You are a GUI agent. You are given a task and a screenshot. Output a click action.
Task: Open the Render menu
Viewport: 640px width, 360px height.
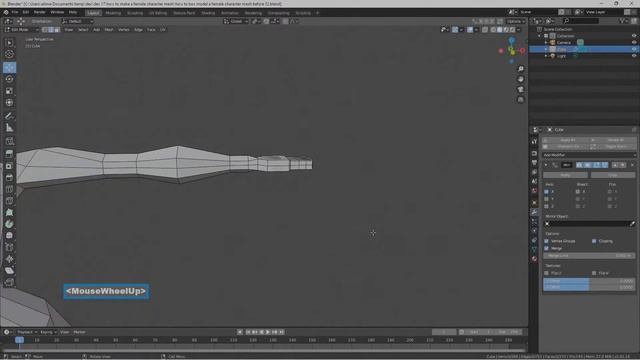coord(40,12)
